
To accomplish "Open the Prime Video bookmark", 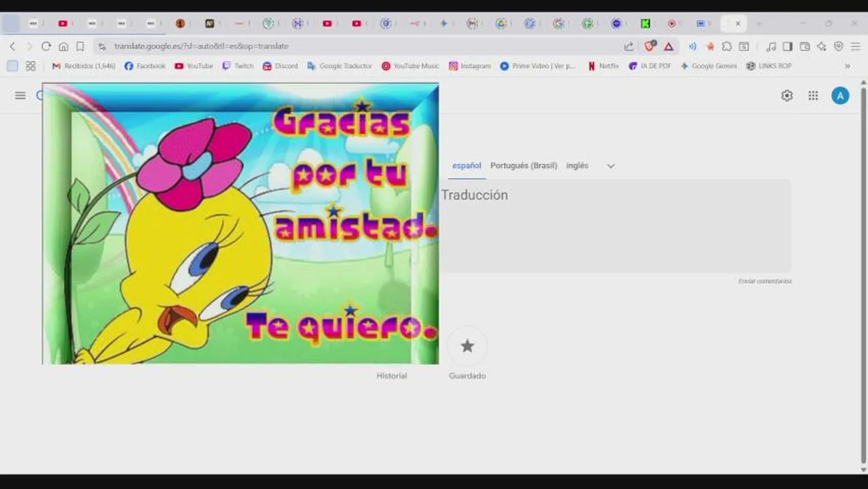I will coord(538,66).
